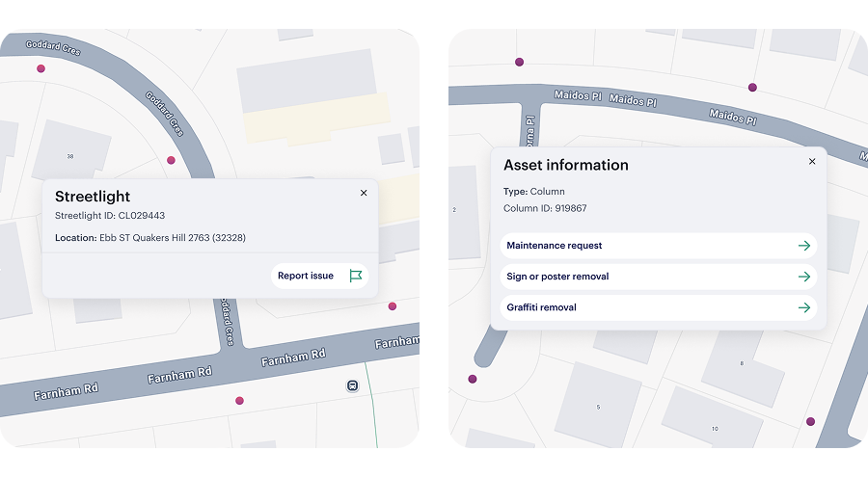
Task: Select purple asset dot near house number 10
Action: coord(810,422)
